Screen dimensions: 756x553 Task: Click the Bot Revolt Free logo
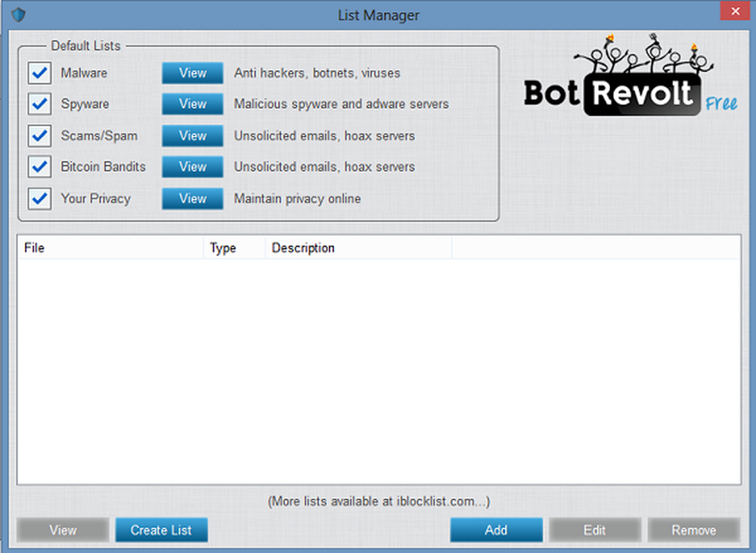(x=631, y=82)
